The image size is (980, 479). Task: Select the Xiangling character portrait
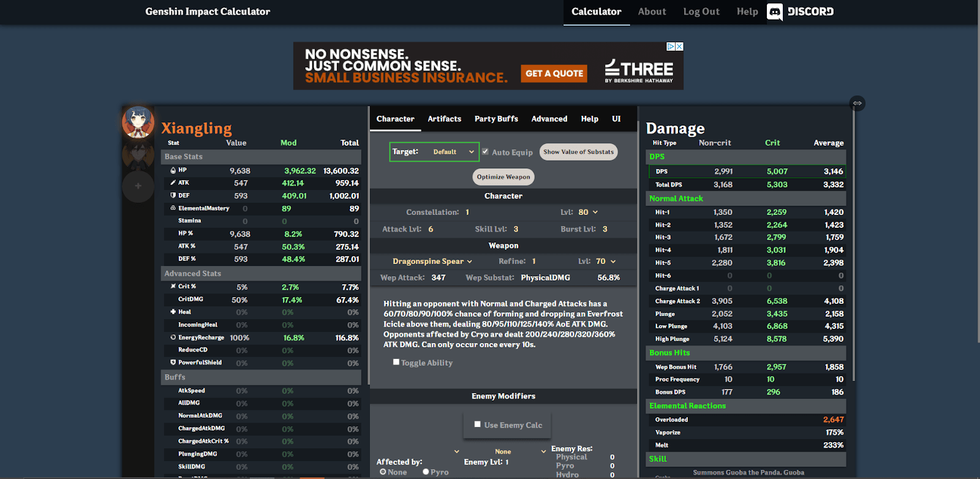click(138, 122)
